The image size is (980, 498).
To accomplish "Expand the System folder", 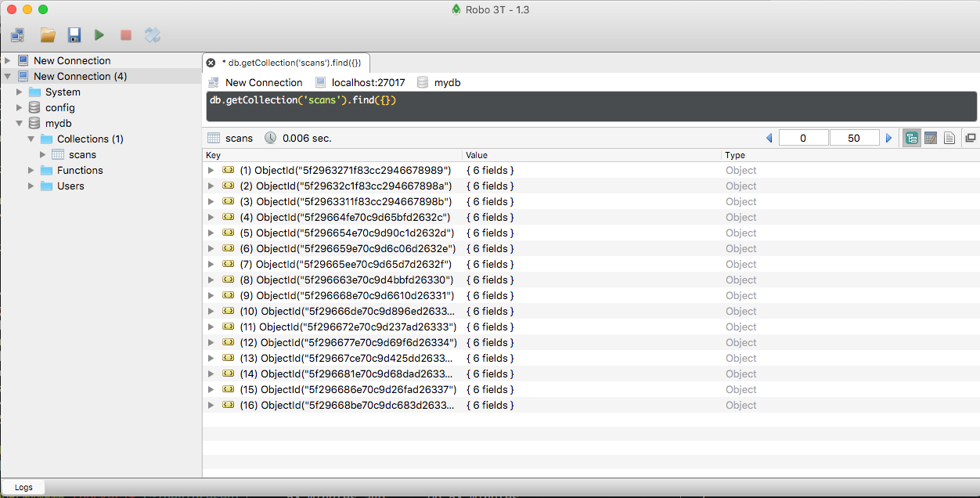I will [20, 92].
